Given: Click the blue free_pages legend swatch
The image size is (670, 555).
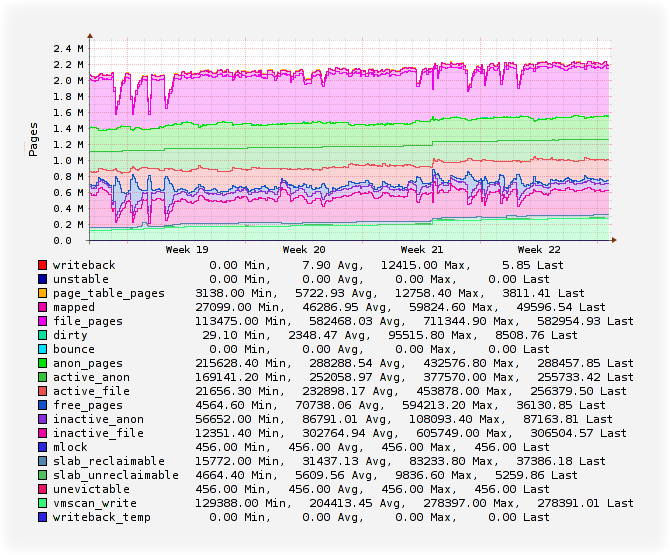Looking at the screenshot, I should [x=42, y=405].
